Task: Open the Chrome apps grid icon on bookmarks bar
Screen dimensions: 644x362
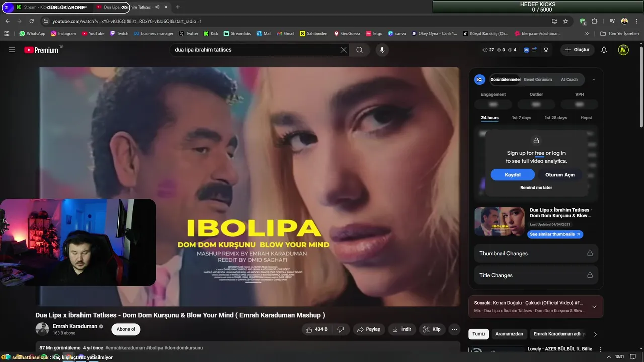Action: [7, 34]
